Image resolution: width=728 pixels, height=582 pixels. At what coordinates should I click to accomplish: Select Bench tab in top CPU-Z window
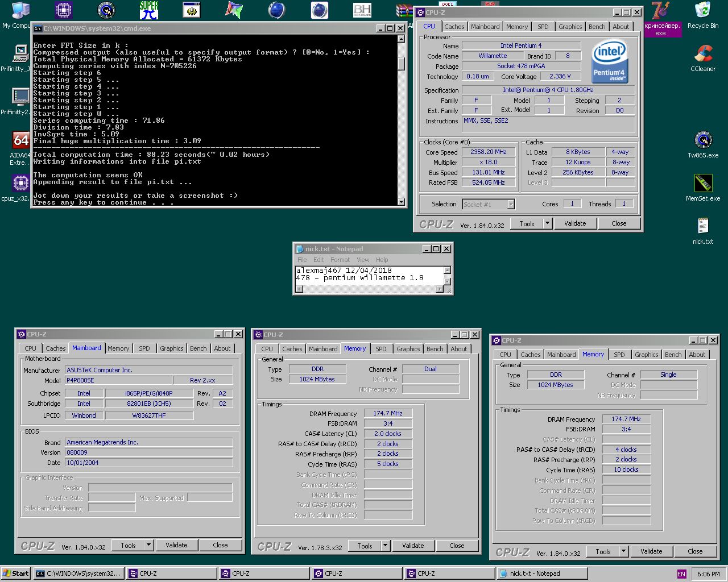coord(597,27)
